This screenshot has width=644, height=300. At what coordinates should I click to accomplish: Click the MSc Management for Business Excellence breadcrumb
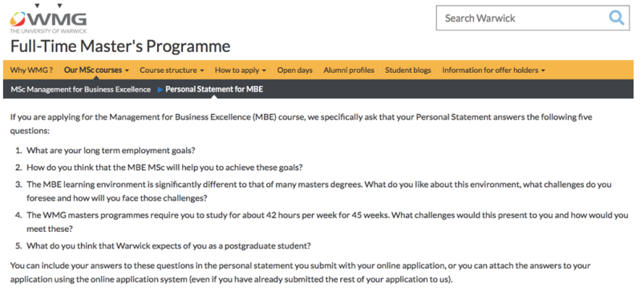pos(80,90)
